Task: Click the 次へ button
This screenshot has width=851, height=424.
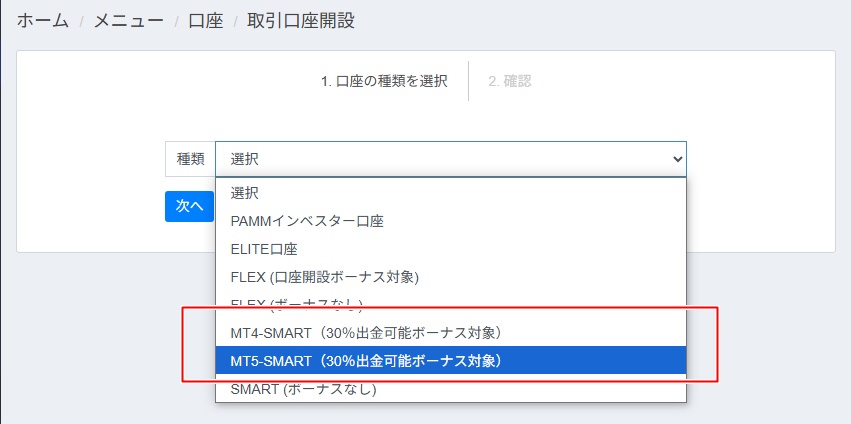Action: pyautogui.click(x=189, y=206)
